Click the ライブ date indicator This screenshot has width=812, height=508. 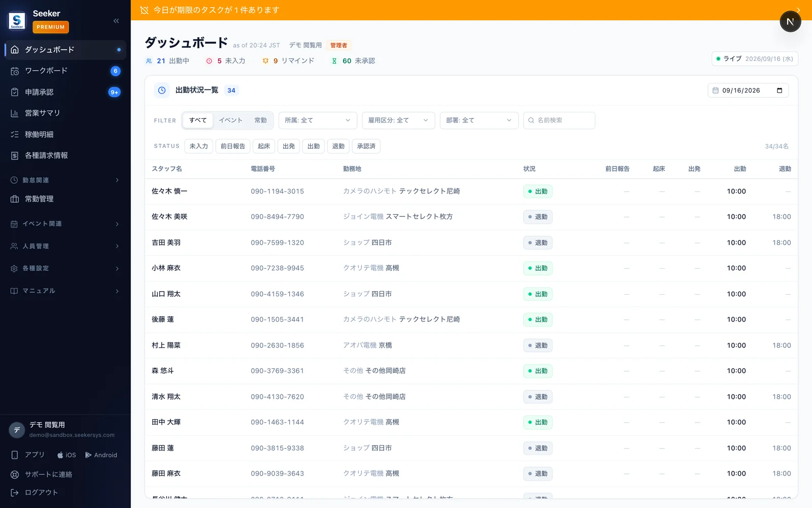point(755,59)
